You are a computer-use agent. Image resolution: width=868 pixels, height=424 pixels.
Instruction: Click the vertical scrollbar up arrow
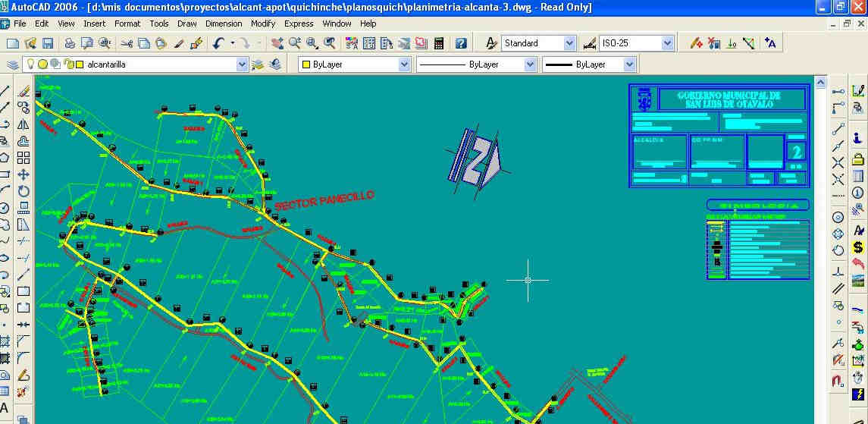pyautogui.click(x=819, y=80)
